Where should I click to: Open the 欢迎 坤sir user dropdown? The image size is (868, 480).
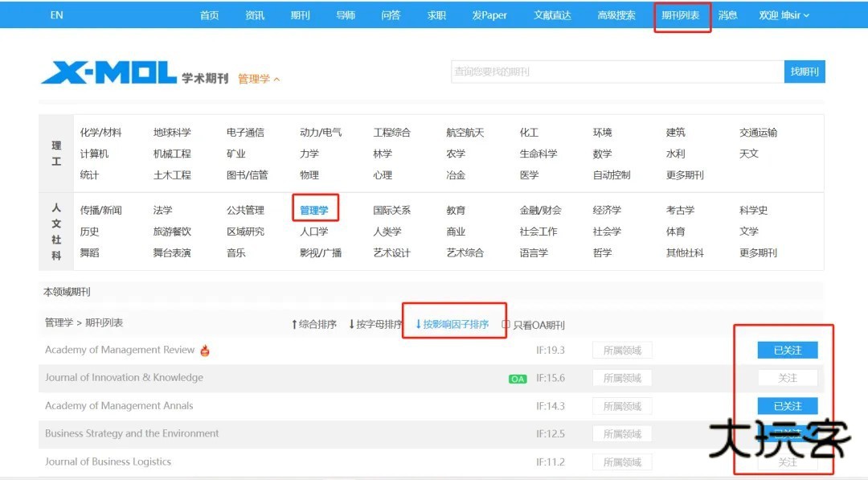click(784, 15)
